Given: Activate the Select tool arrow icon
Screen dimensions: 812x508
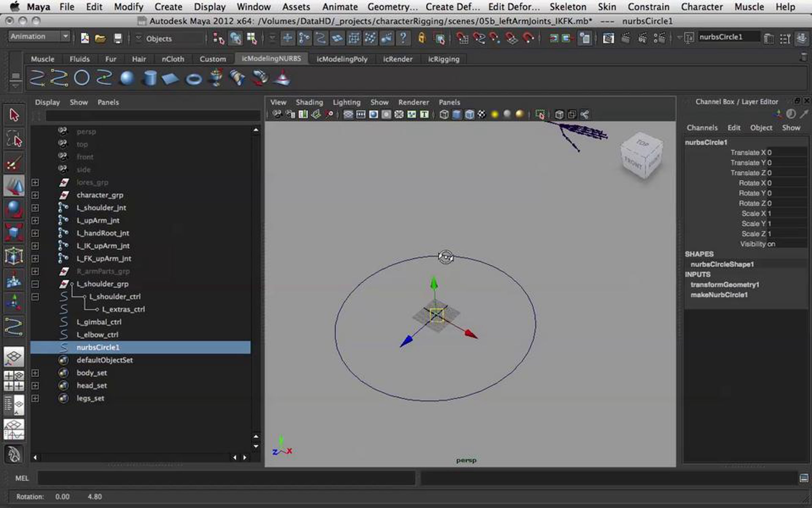Looking at the screenshot, I should tap(14, 115).
